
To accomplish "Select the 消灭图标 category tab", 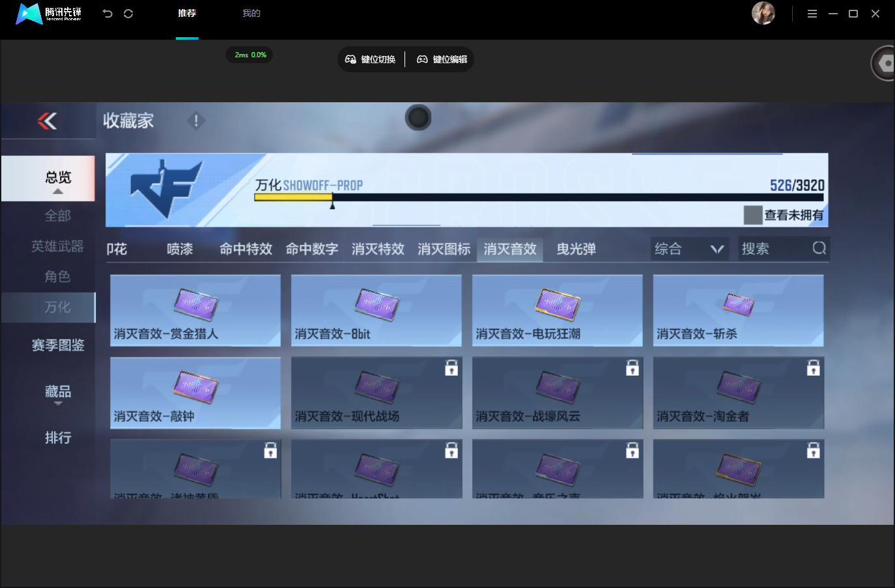I will tap(444, 249).
